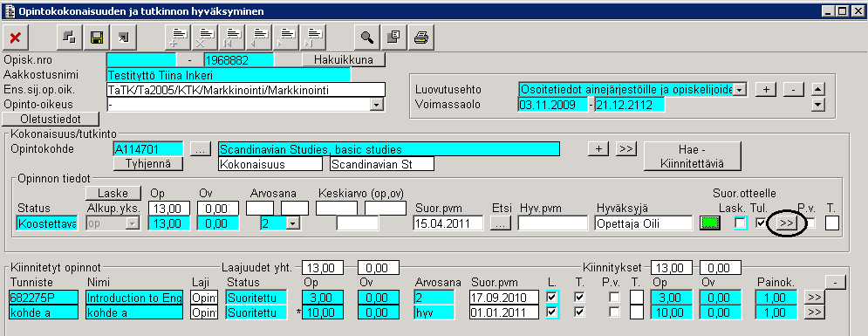Toggle L. checkbox for kohde a row
868x336 pixels.
pyautogui.click(x=552, y=312)
